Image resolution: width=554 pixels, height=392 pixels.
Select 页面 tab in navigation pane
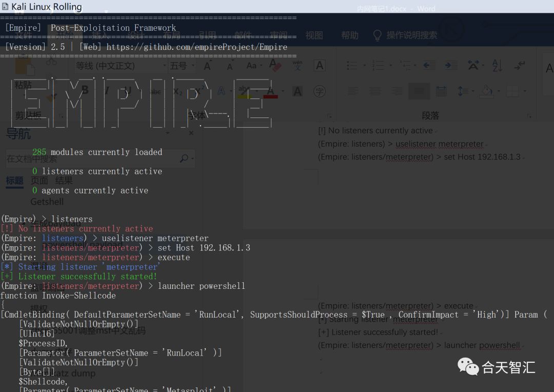click(x=39, y=181)
